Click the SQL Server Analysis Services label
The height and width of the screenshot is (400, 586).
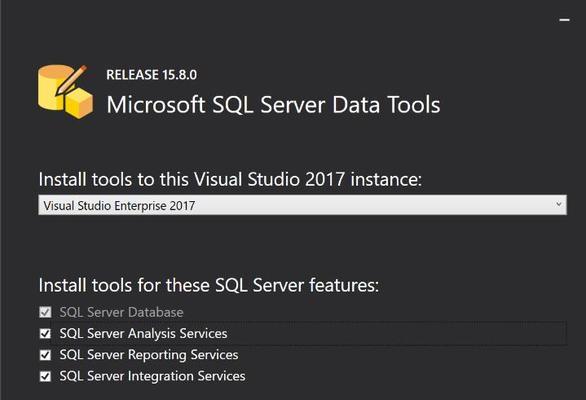(144, 333)
